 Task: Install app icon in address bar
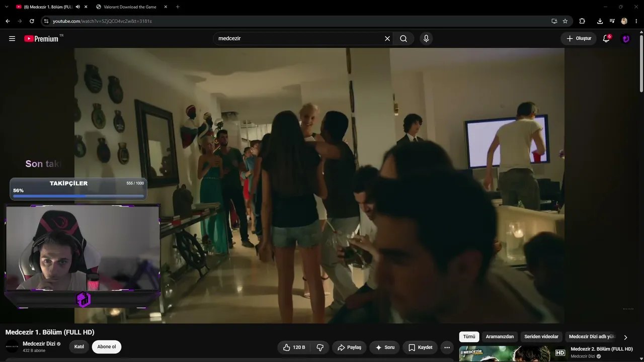click(x=554, y=21)
